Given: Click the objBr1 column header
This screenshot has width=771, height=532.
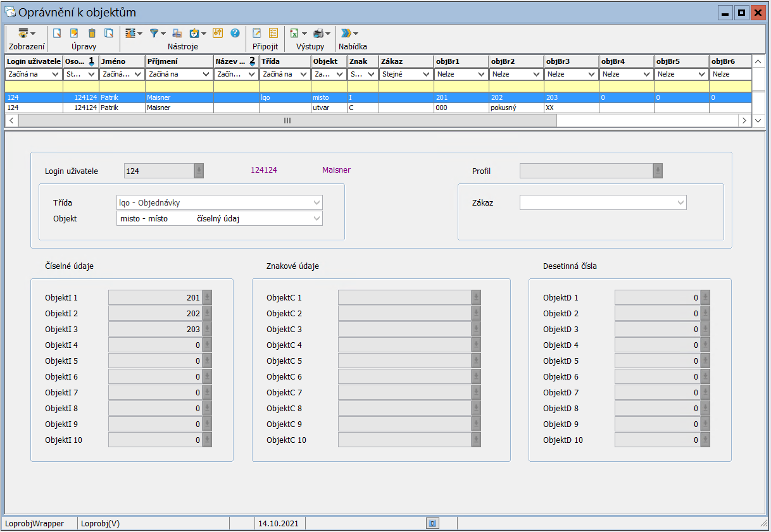Looking at the screenshot, I should [460, 61].
